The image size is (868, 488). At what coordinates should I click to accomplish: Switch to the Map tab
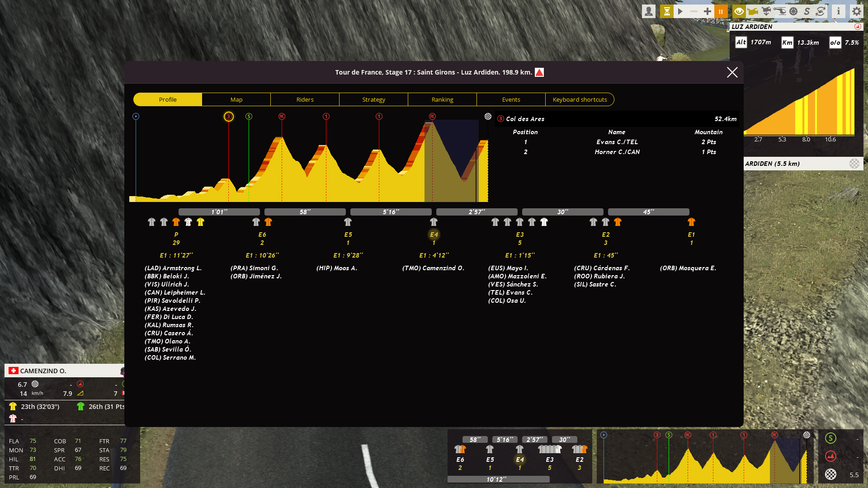pyautogui.click(x=236, y=99)
